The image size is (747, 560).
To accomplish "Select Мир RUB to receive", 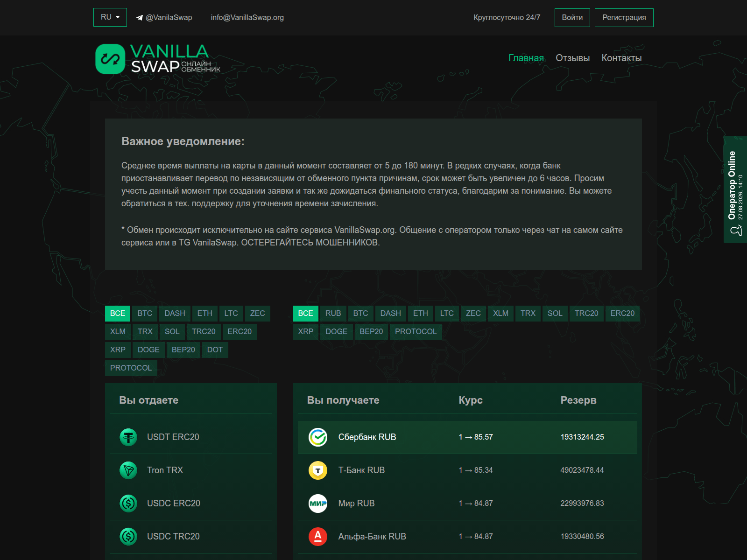I will tap(467, 504).
